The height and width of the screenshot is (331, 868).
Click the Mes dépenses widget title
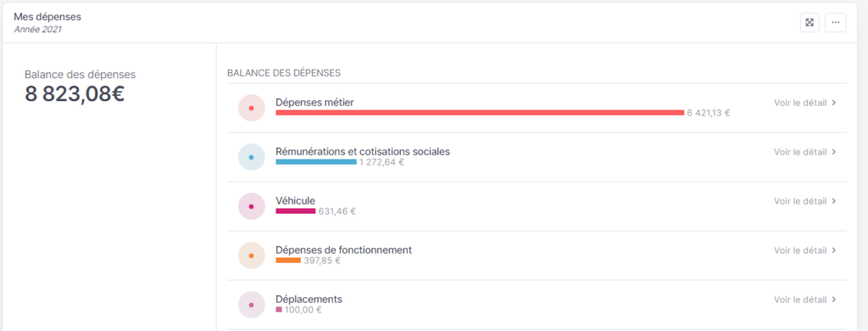47,17
